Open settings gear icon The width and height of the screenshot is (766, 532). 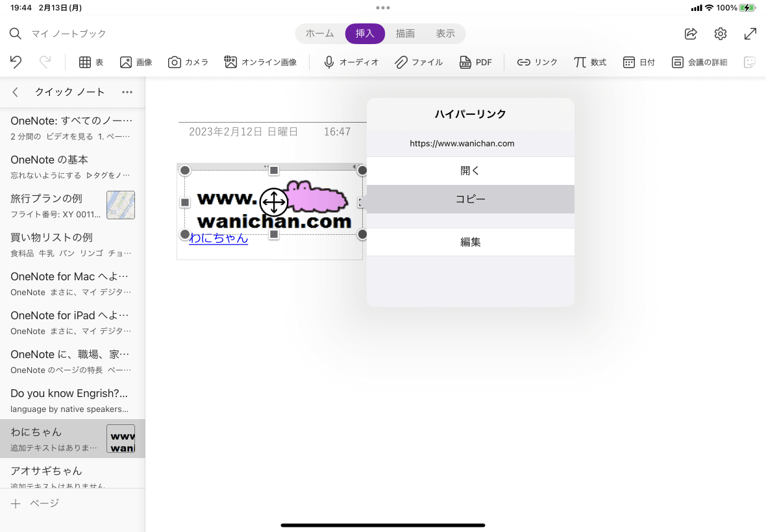[720, 34]
